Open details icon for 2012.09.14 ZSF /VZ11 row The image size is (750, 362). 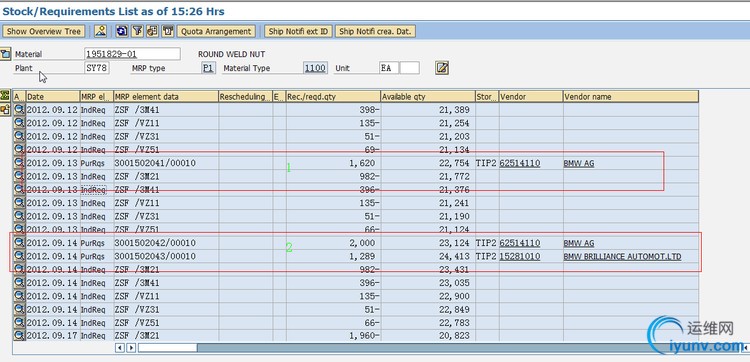coord(19,296)
